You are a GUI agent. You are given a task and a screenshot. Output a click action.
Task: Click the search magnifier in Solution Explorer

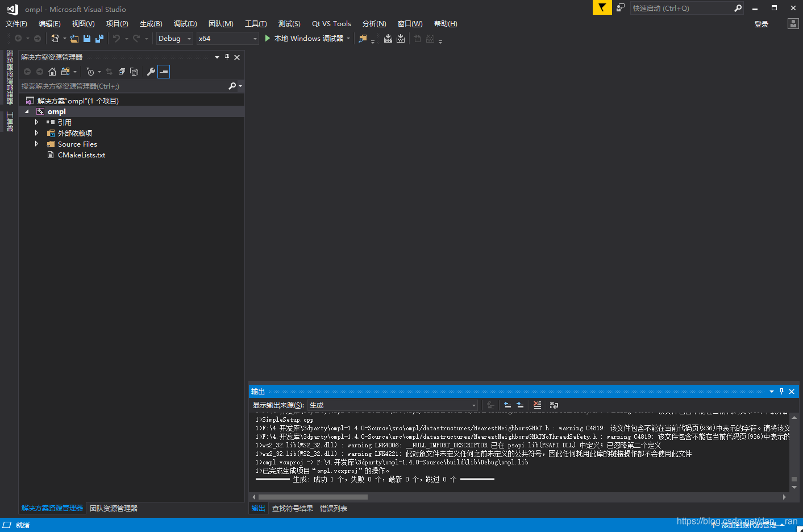232,86
